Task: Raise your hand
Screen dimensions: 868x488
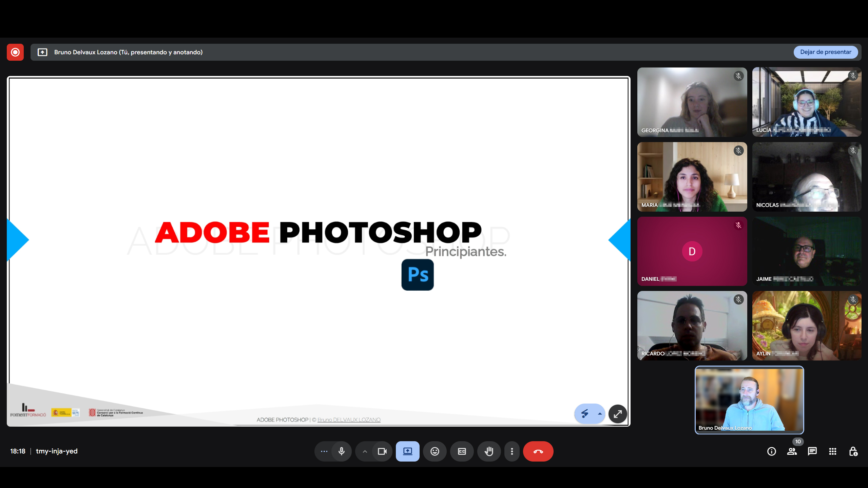Action: point(489,451)
